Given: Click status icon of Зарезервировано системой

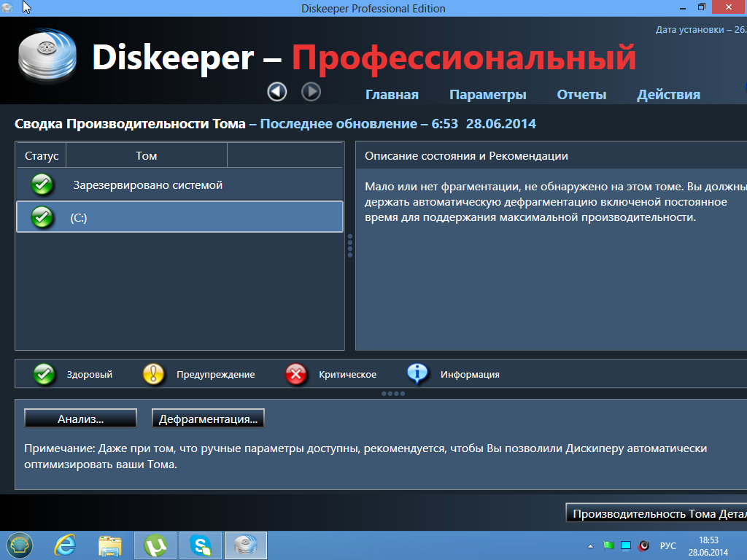Looking at the screenshot, I should (x=42, y=184).
